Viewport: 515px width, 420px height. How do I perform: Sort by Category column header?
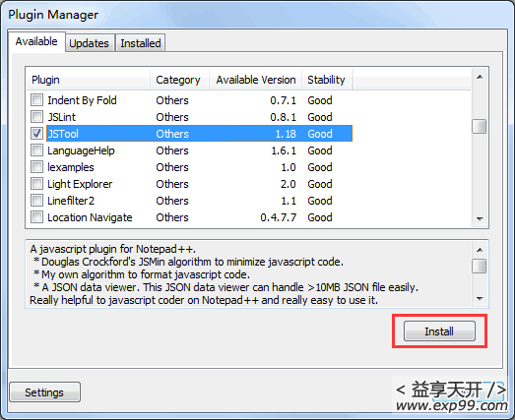179,80
